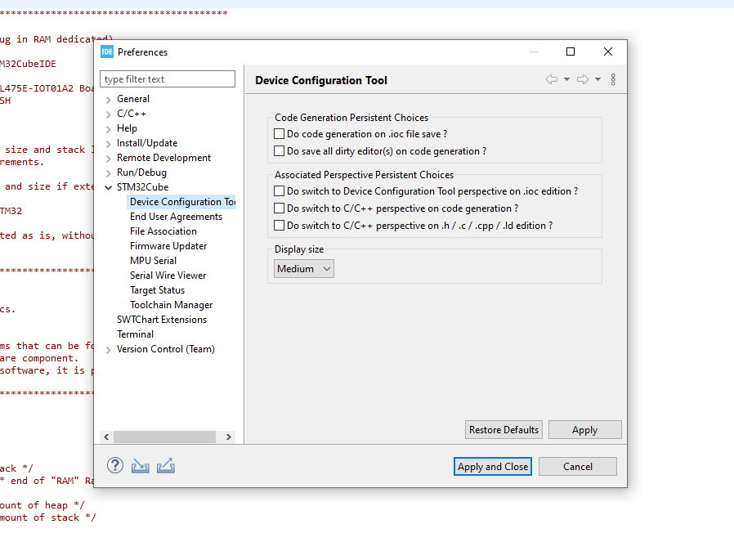Select SWTChart Extensions item

click(162, 320)
